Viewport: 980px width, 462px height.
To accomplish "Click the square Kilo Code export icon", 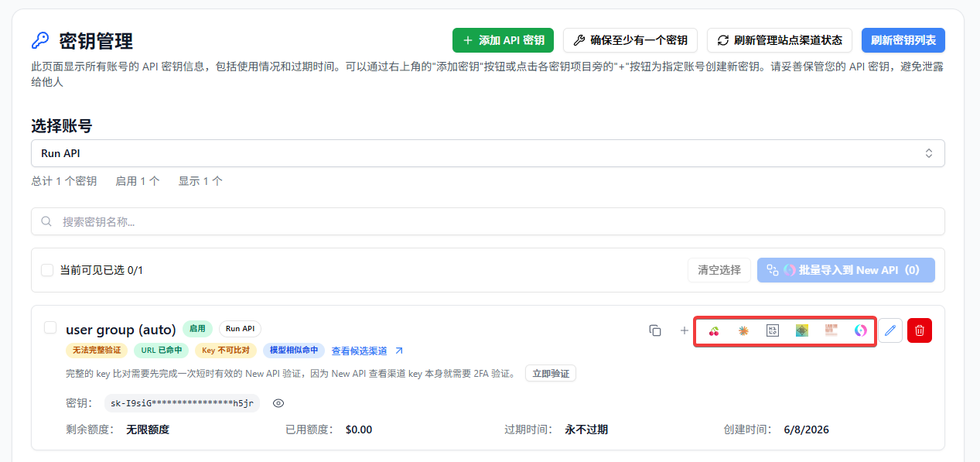I will (x=773, y=330).
